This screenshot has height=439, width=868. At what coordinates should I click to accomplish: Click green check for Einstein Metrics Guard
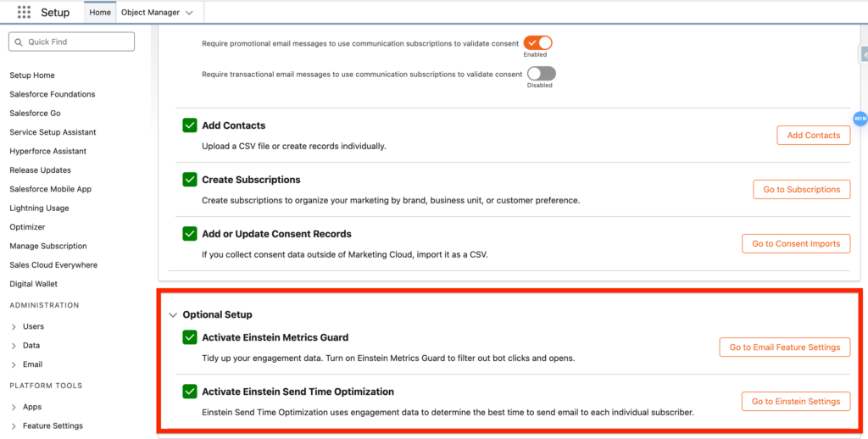[x=190, y=337]
